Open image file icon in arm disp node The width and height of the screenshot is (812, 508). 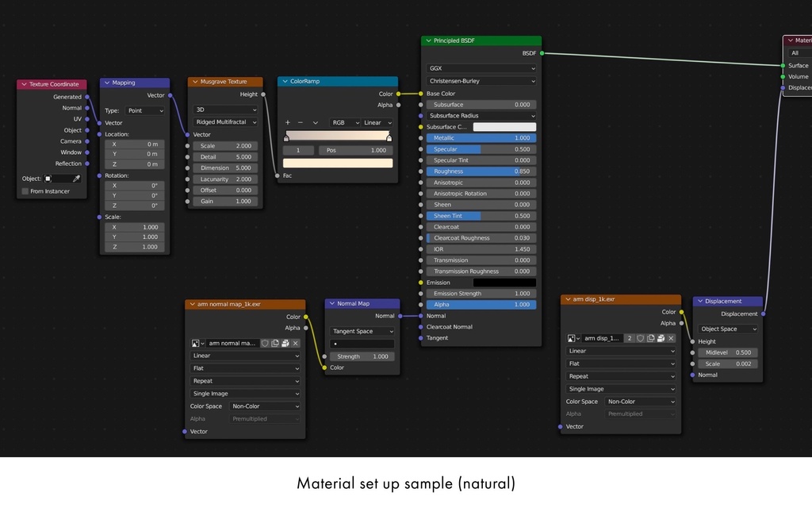661,338
